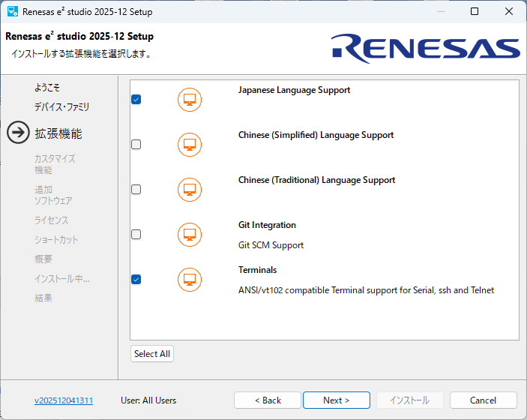Screen dimensions: 527x420
Task: Uncheck the Japanese Language Support checkbox
Action: pos(136,100)
